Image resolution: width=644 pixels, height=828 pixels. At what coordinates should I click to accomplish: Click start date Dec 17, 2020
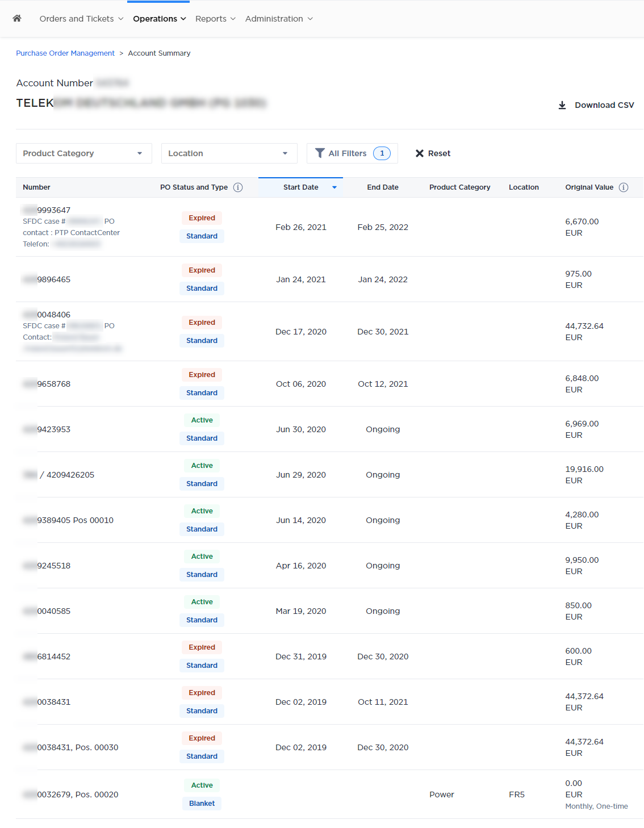(301, 332)
